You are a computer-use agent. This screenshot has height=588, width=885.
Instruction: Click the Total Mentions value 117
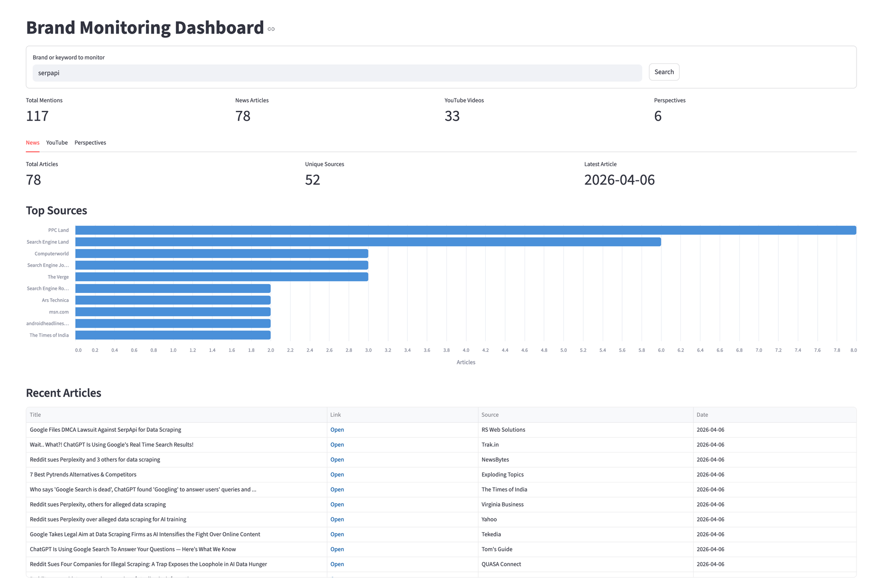37,116
